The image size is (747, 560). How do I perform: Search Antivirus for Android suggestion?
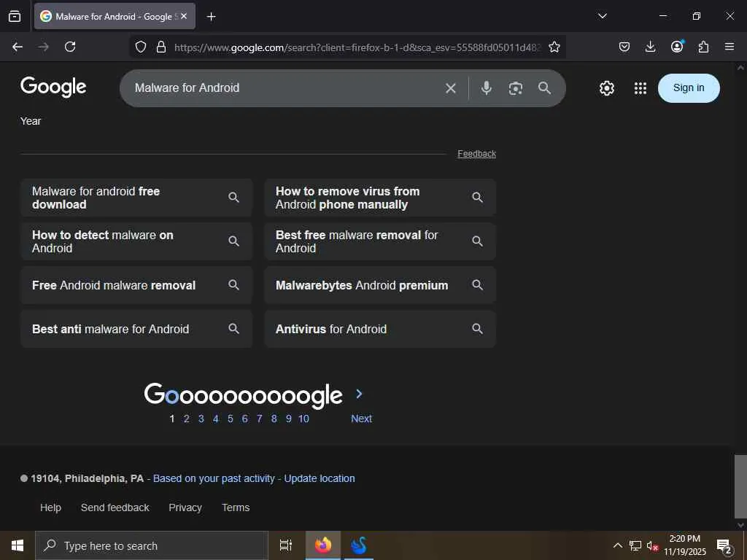pos(380,329)
